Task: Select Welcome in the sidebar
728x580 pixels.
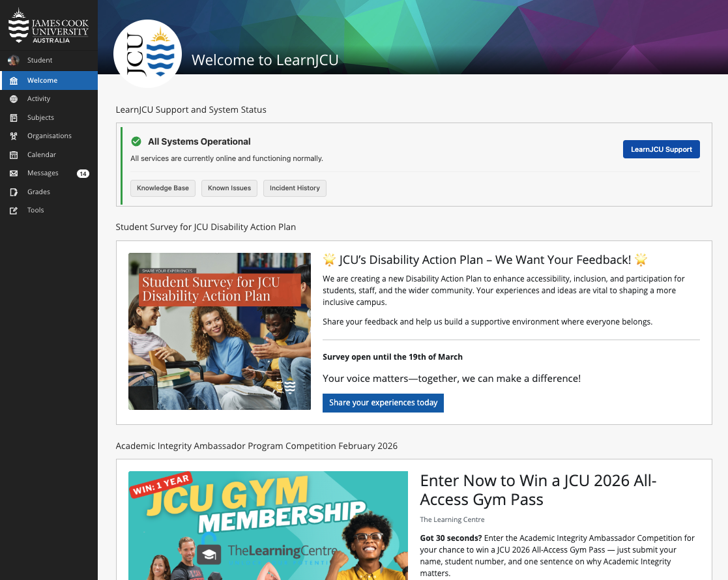Action: (x=49, y=80)
